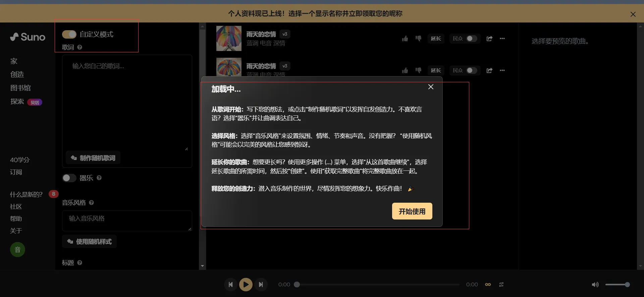This screenshot has width=644, height=297.
Task: Click the 制作随机歌词 button
Action: click(x=93, y=158)
